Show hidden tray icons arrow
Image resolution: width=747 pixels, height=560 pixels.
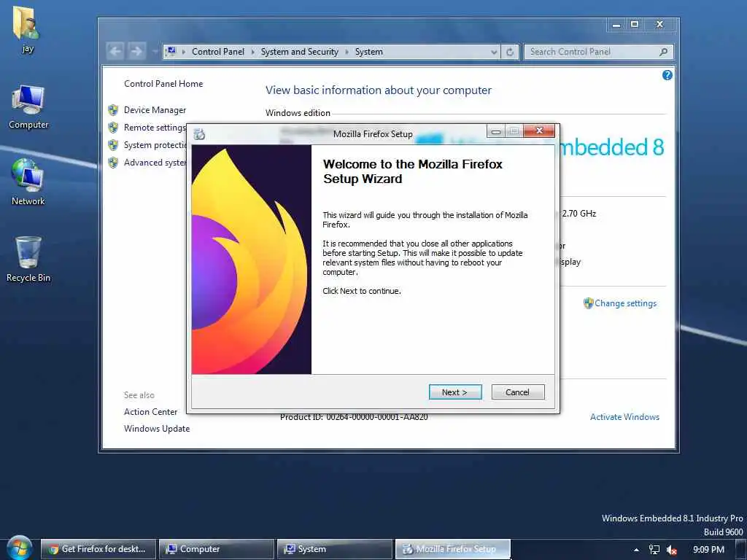(x=636, y=550)
